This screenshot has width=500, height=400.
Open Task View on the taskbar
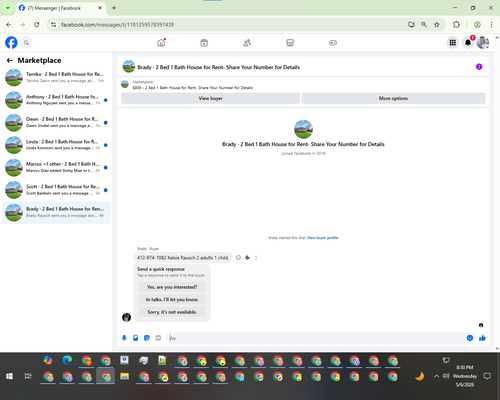[x=28, y=376]
